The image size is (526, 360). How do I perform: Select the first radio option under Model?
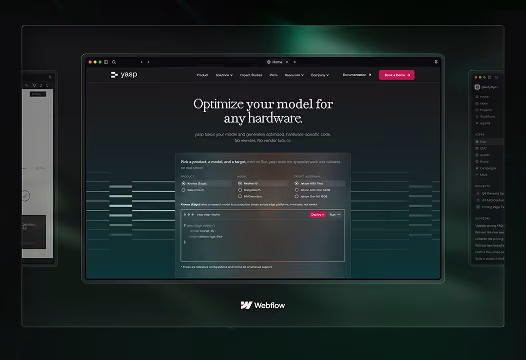pyautogui.click(x=240, y=184)
